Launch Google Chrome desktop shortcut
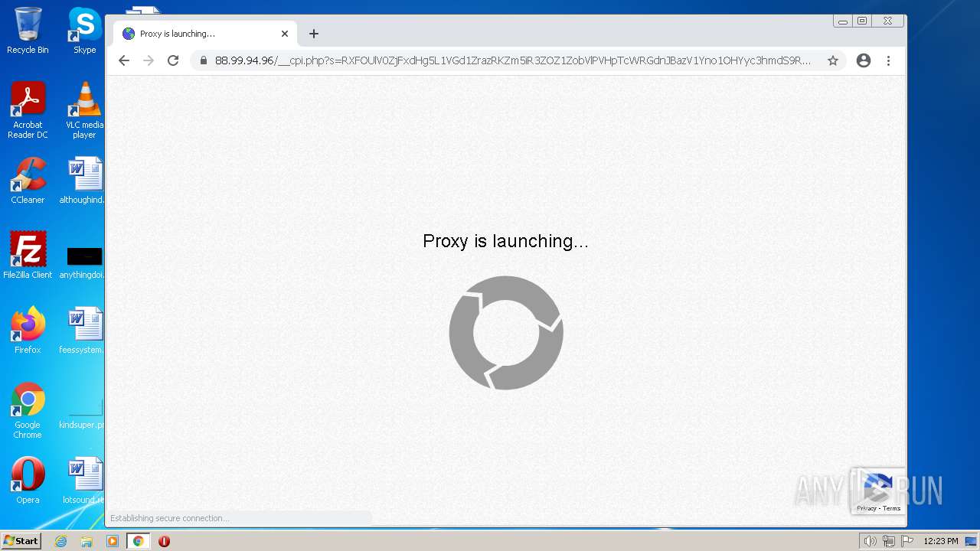The image size is (980, 551). pos(28,410)
